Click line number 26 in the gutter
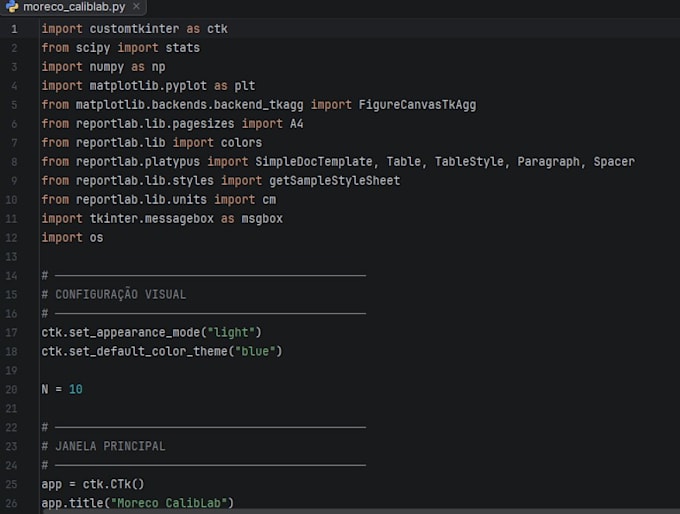680x514 pixels. click(x=11, y=503)
